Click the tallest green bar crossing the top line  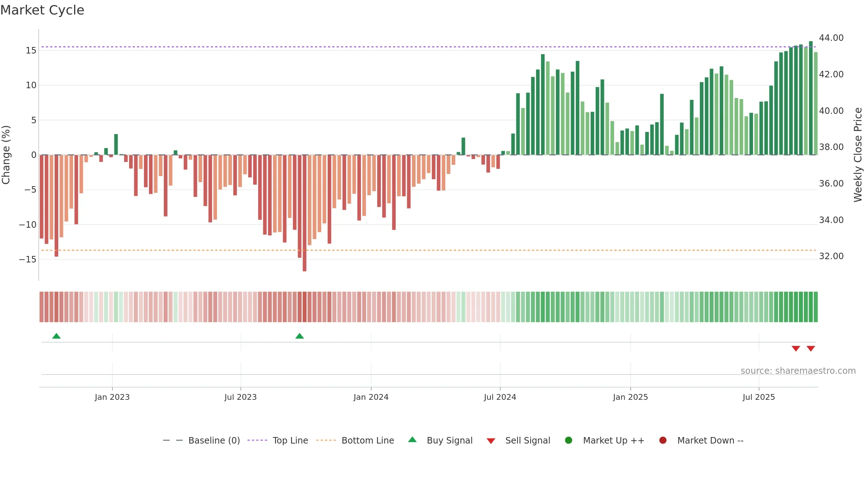tap(811, 98)
